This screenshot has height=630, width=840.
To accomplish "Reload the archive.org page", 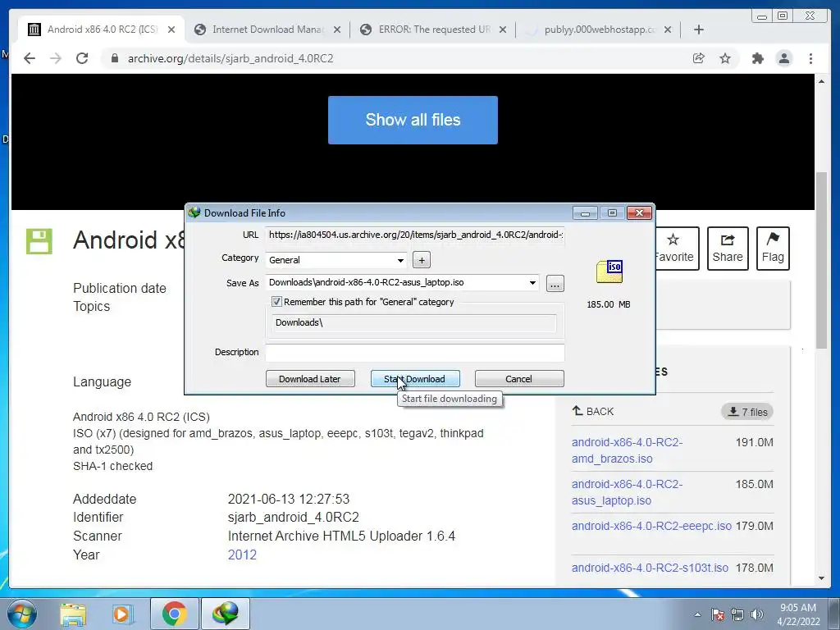I will click(x=82, y=58).
